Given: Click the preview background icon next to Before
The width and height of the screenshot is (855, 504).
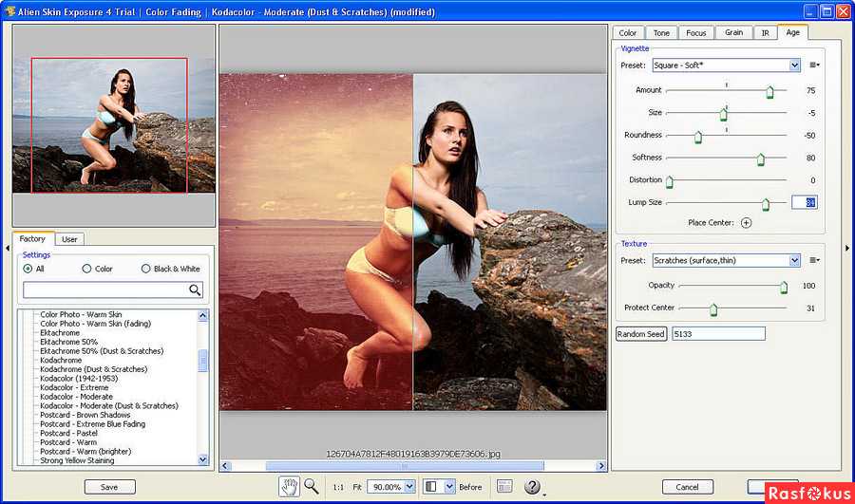Looking at the screenshot, I should (504, 487).
